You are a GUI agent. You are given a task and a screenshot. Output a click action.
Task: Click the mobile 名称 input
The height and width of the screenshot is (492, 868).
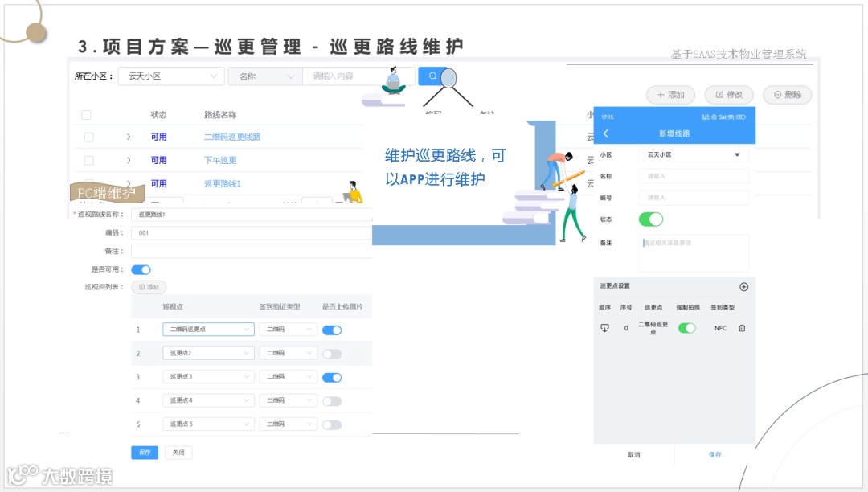pos(694,176)
